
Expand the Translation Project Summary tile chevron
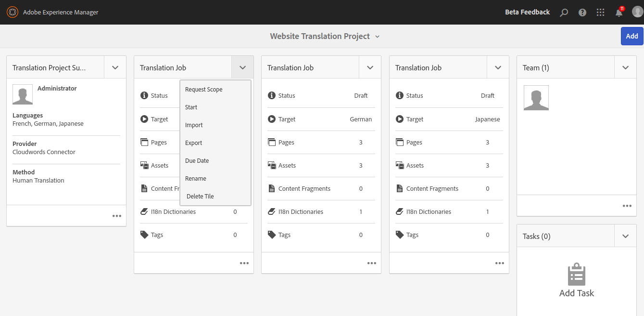click(115, 67)
